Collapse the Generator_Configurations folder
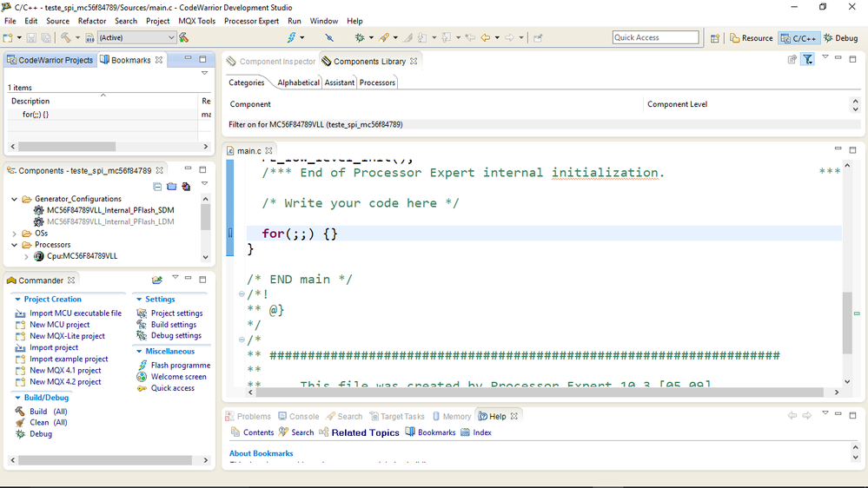868x488 pixels. pyautogui.click(x=15, y=199)
